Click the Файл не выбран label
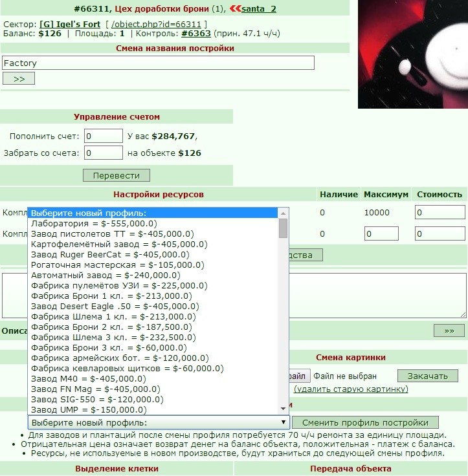Viewport: 468px width, 476px height. [x=345, y=376]
